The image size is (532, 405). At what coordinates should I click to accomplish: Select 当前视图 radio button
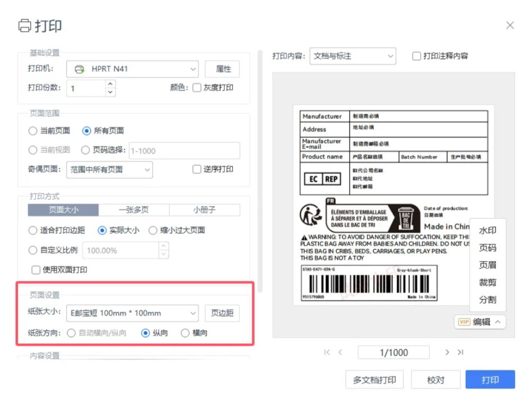(33, 150)
